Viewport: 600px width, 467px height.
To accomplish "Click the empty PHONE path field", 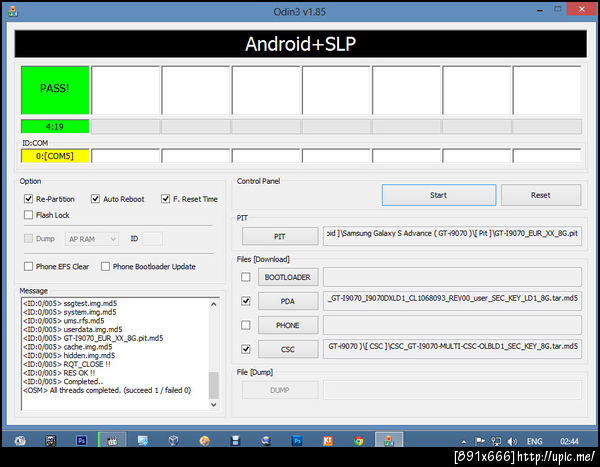I will click(x=452, y=325).
